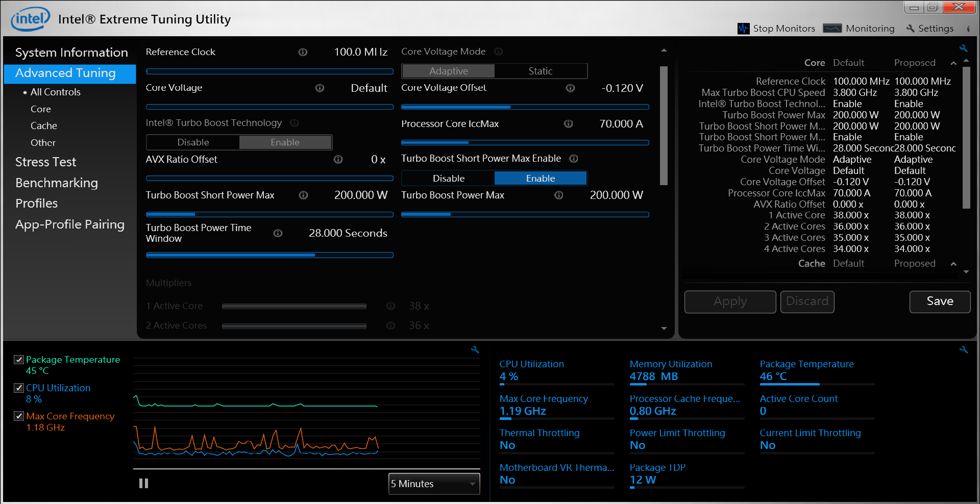The width and height of the screenshot is (980, 504).
Task: Click the tuning panel scroll down arrow
Action: 664,329
